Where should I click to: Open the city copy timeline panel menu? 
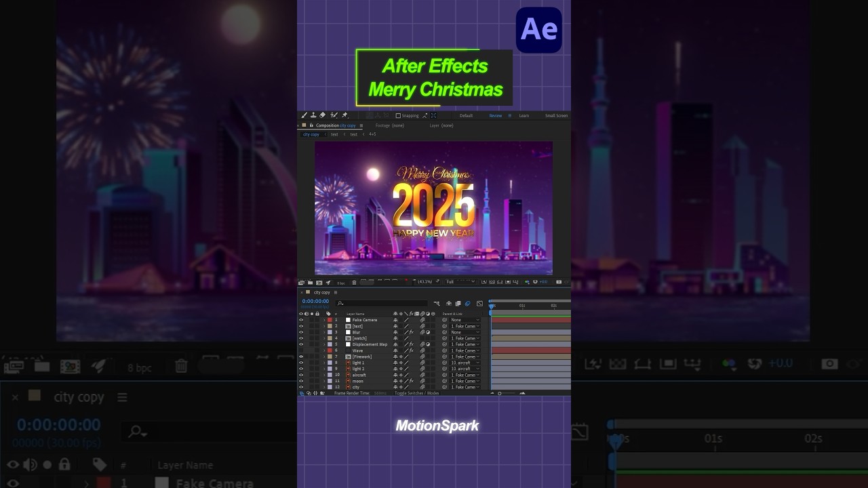(336, 292)
